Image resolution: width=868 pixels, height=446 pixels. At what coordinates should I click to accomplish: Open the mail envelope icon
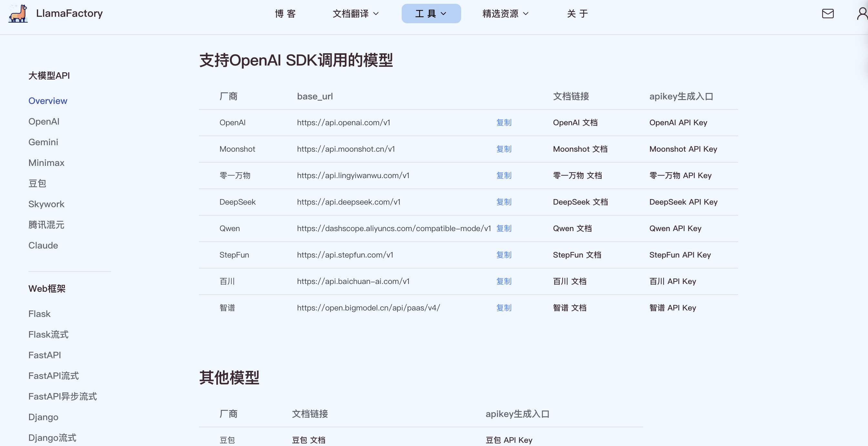point(827,14)
